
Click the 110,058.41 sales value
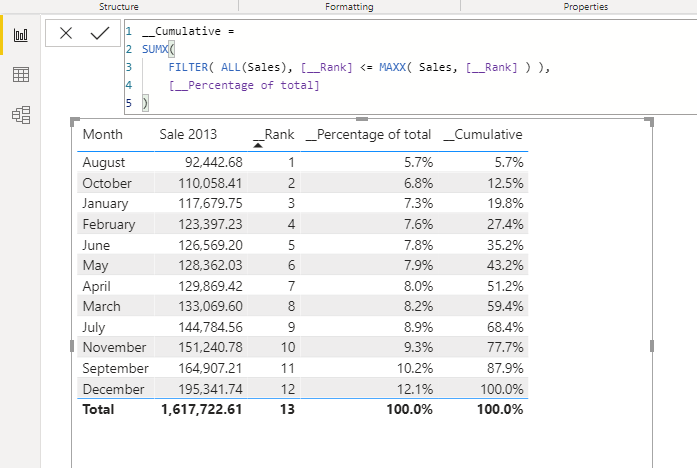point(210,183)
